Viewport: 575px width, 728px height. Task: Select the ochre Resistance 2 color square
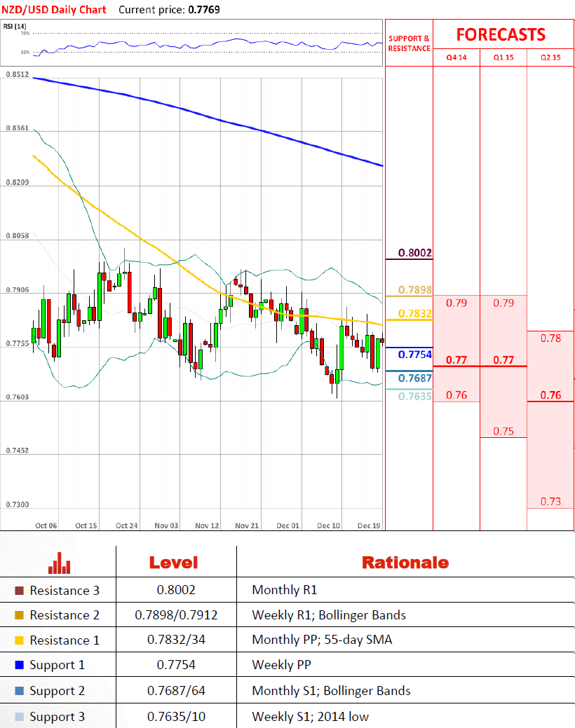[x=19, y=615]
